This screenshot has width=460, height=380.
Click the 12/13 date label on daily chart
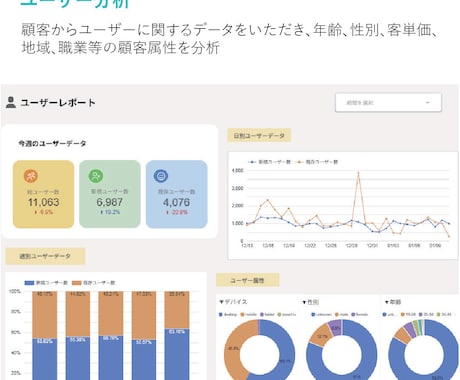click(247, 245)
